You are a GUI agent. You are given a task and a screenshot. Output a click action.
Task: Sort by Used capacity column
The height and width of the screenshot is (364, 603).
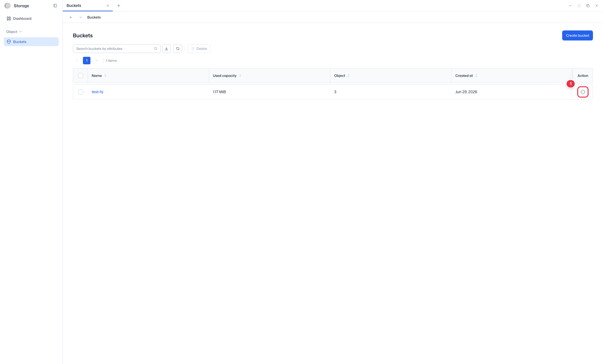[240, 76]
